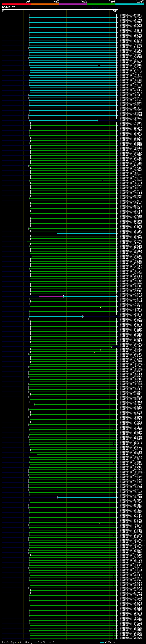Click the arrowhead joining purple and cyan on B3H560
Viewport: 146px width, 644px height.
(64, 297)
